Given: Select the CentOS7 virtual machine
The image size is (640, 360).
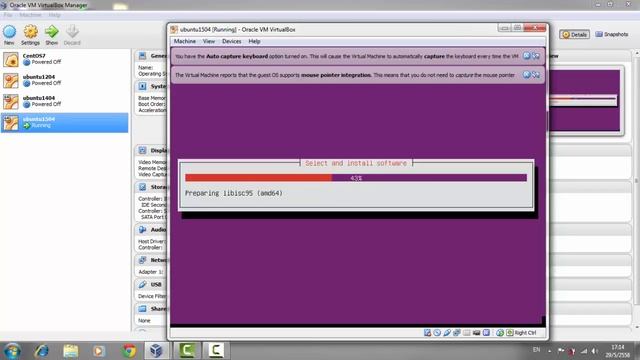Looking at the screenshot, I should (64, 59).
